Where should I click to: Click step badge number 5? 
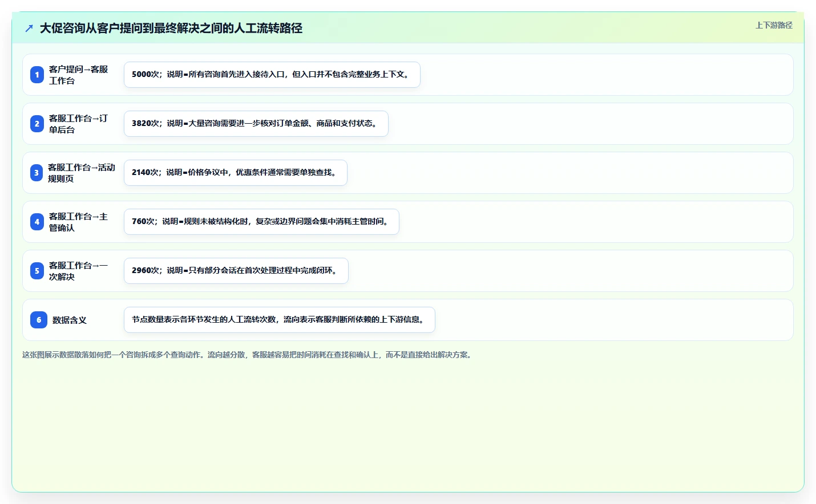37,271
